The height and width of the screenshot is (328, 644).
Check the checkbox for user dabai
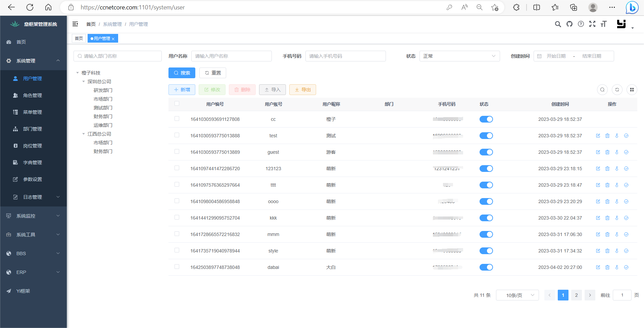[x=177, y=267]
